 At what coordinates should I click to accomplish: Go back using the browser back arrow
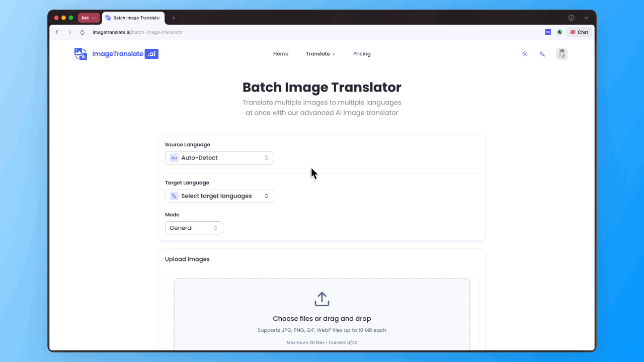tap(57, 32)
